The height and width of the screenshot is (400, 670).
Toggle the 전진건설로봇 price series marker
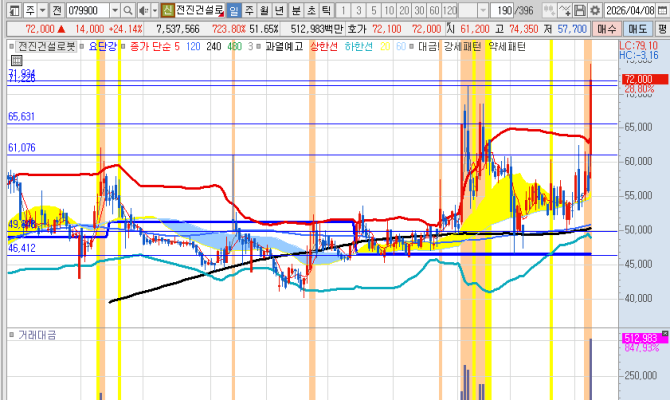pos(12,46)
